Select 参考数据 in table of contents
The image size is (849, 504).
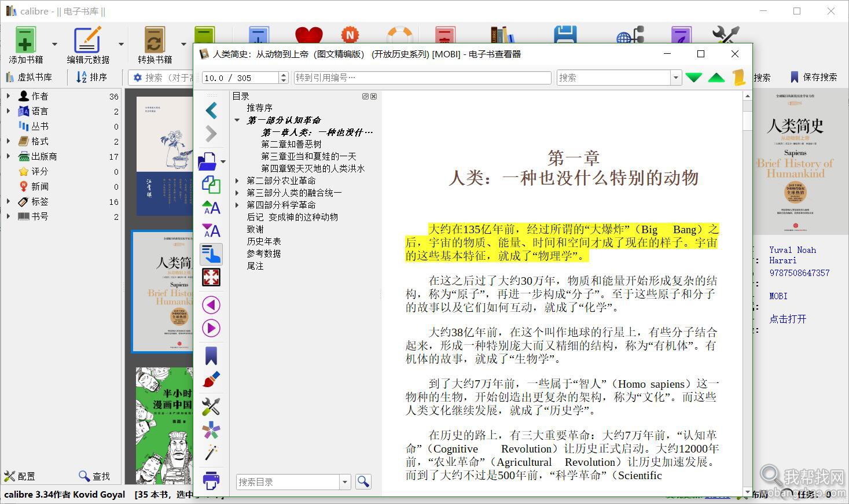click(264, 253)
